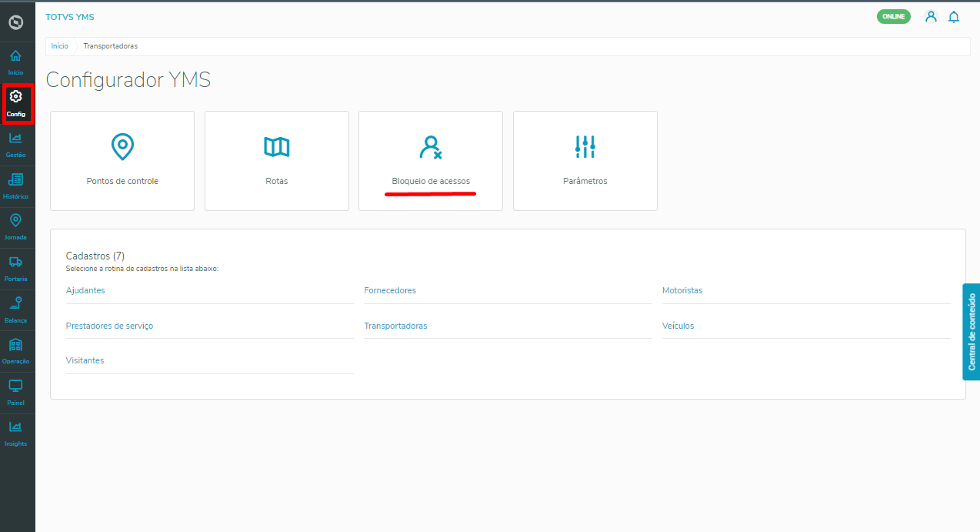Screen dimensions: 980x532
Task: Open the Ajudantes cadastro link
Action: coord(85,290)
